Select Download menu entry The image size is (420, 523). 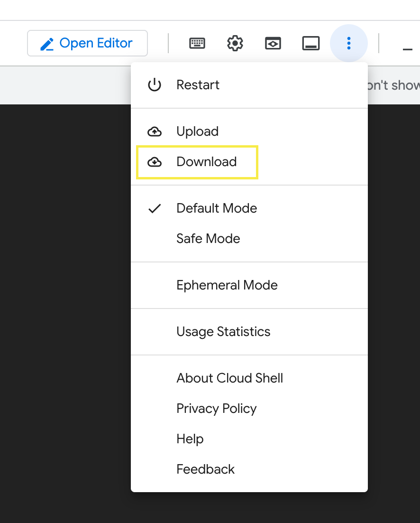coord(207,162)
